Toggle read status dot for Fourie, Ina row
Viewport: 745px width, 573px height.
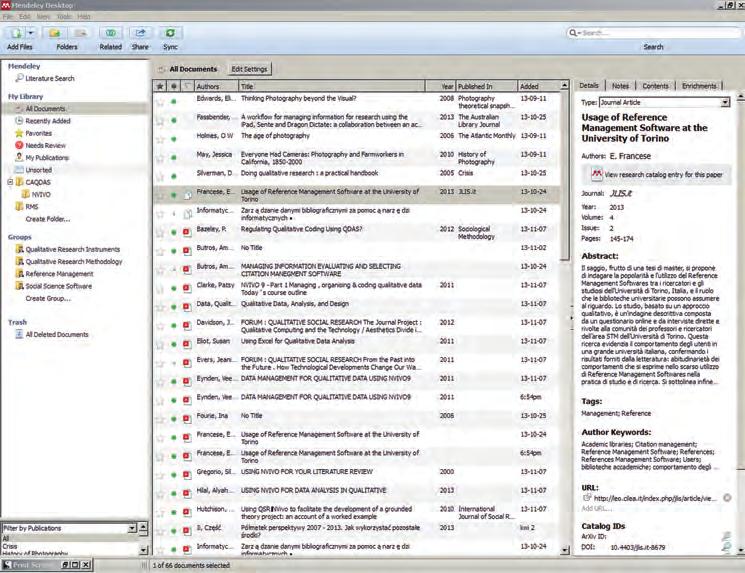174,419
